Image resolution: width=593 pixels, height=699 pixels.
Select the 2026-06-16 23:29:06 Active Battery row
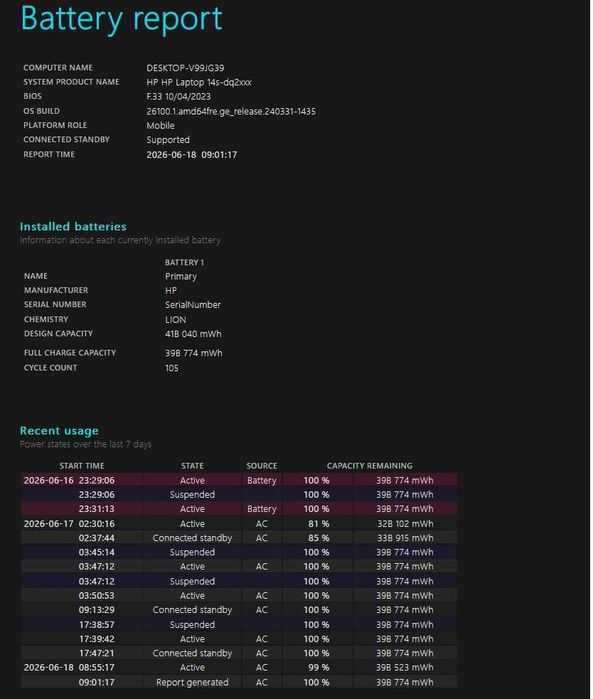click(239, 480)
